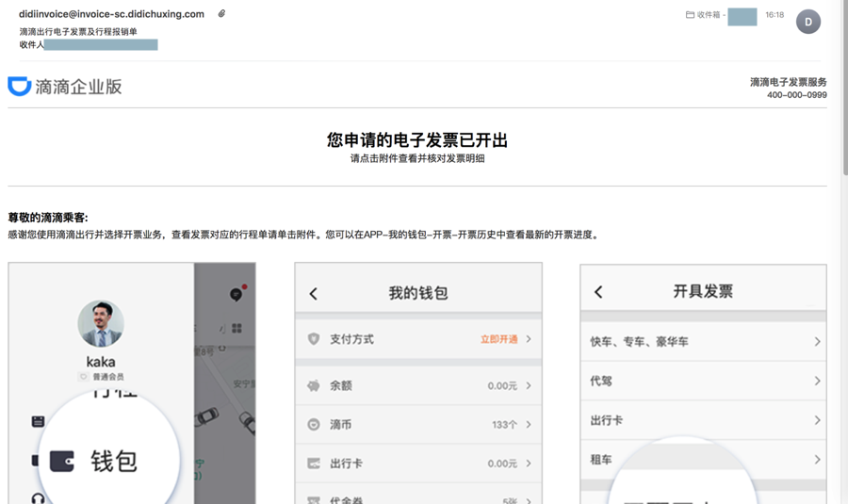Expand the wallet 出行卡 0.00元 chevron
This screenshot has height=504, width=848.
click(x=529, y=463)
